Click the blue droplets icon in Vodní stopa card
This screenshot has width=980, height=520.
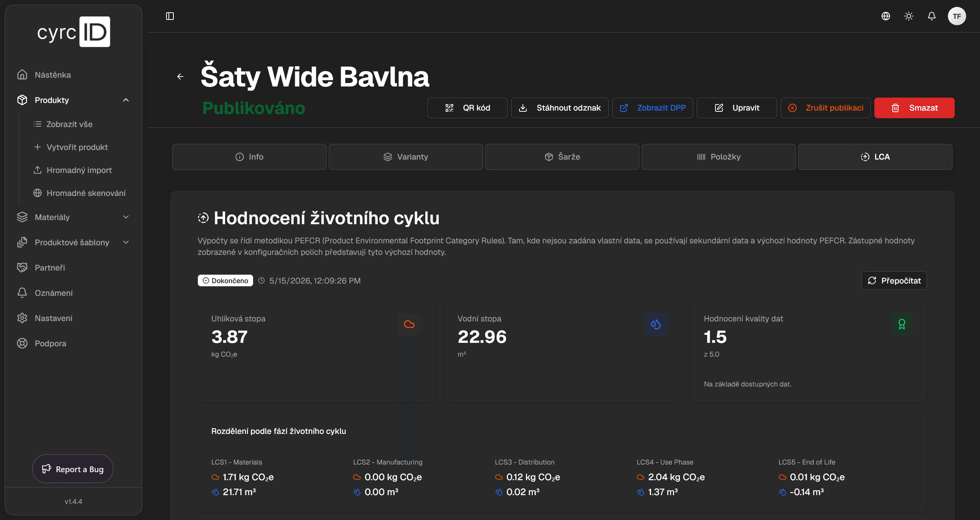[x=656, y=324]
